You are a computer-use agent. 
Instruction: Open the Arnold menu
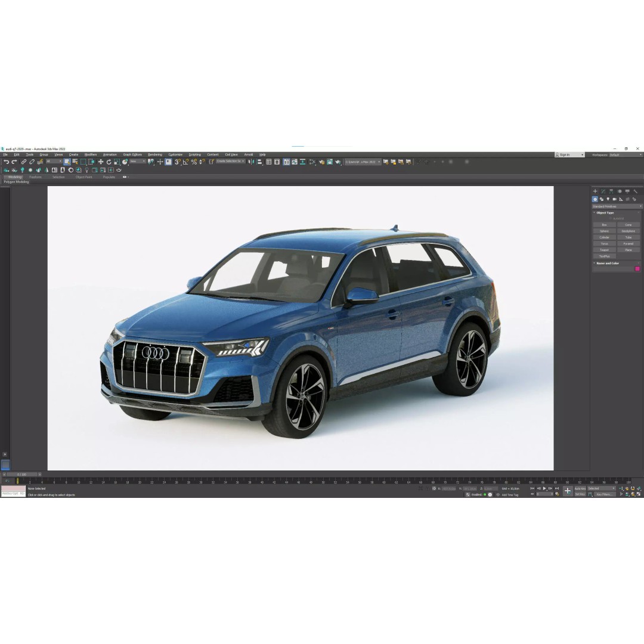click(x=249, y=155)
